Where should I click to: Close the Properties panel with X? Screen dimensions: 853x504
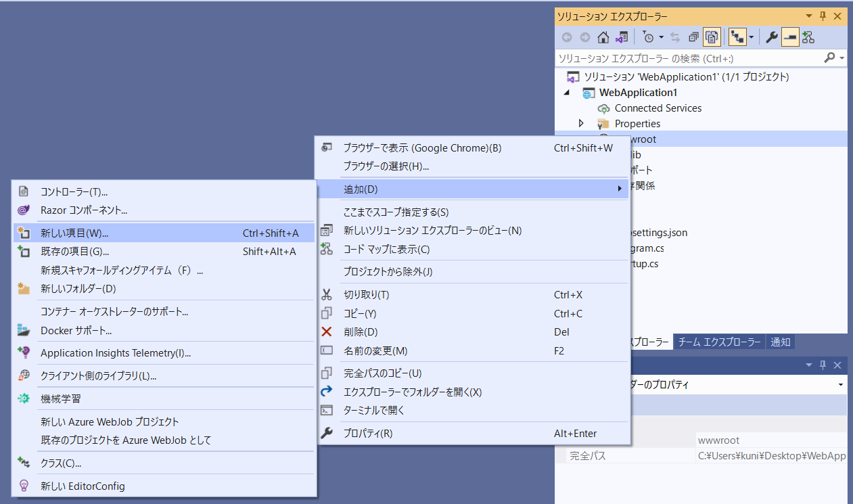pyautogui.click(x=837, y=365)
